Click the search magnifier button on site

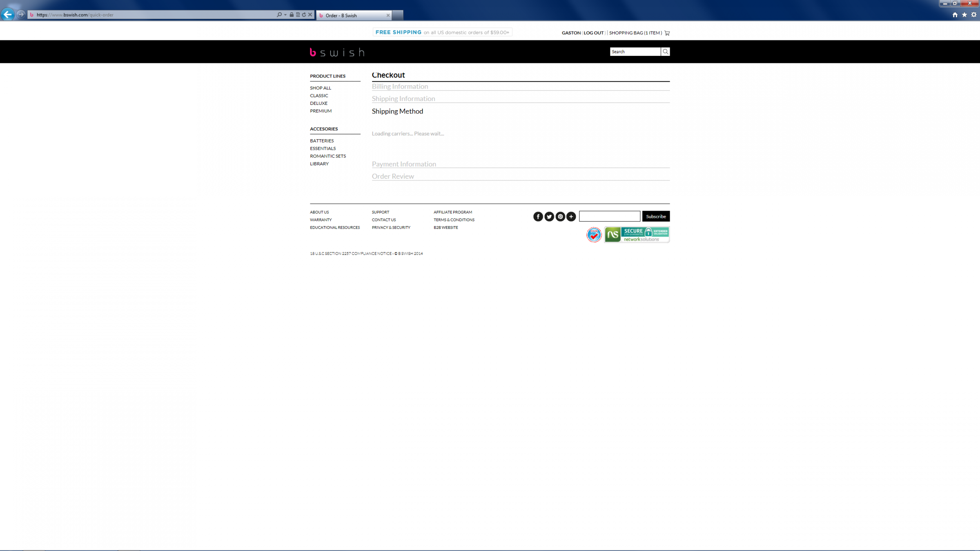665,51
